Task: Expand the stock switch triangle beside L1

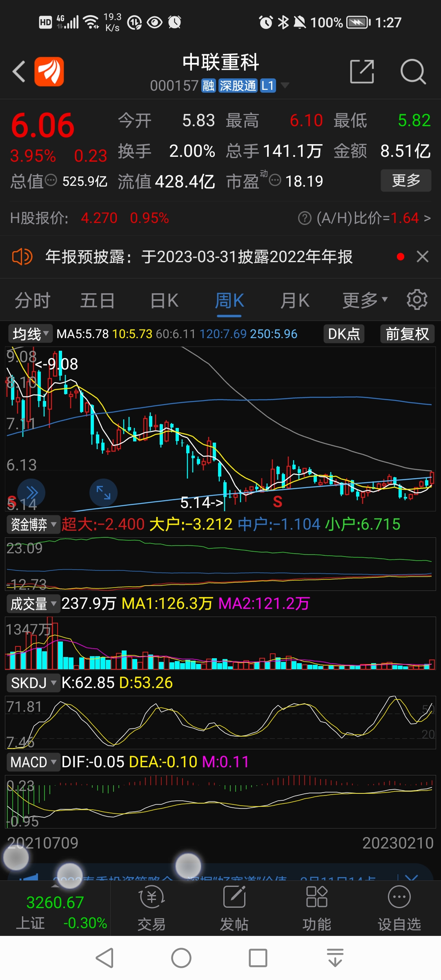Action: pyautogui.click(x=285, y=85)
